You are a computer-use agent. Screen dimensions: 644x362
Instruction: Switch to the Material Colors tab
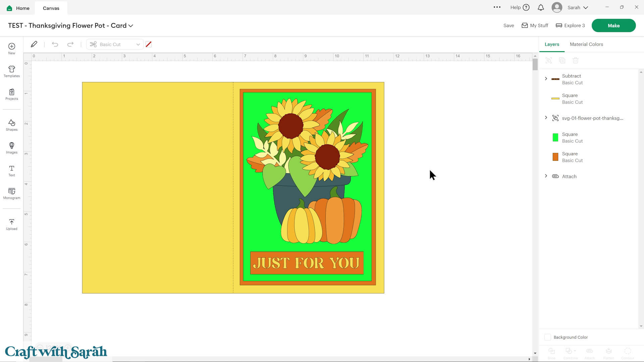point(586,44)
